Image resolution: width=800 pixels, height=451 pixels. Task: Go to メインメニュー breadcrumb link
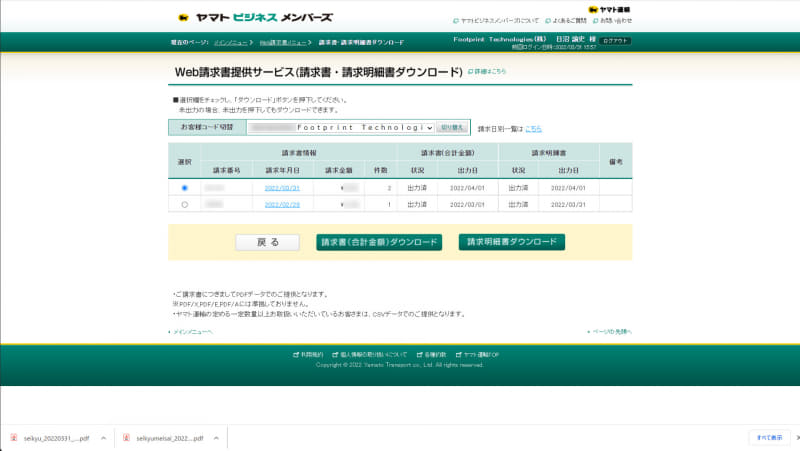click(231, 42)
